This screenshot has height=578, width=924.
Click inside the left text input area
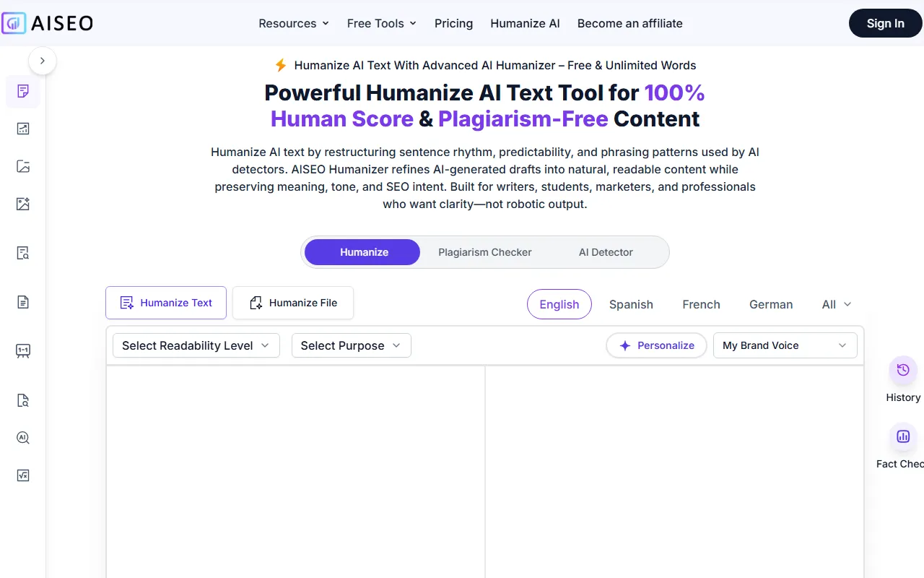point(295,470)
